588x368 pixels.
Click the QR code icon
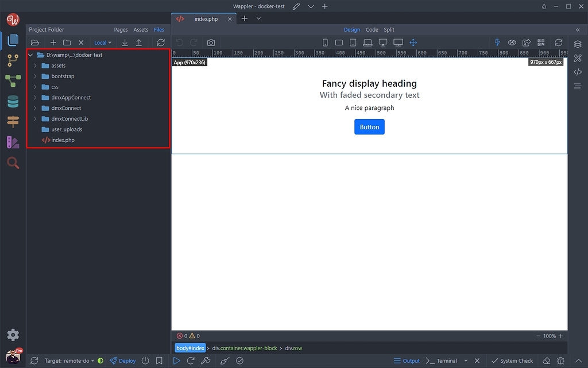click(541, 43)
